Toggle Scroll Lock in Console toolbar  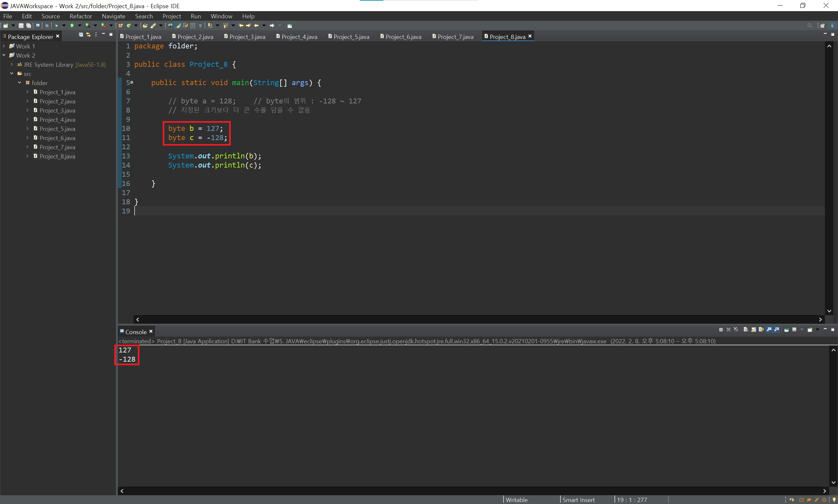coord(754,330)
